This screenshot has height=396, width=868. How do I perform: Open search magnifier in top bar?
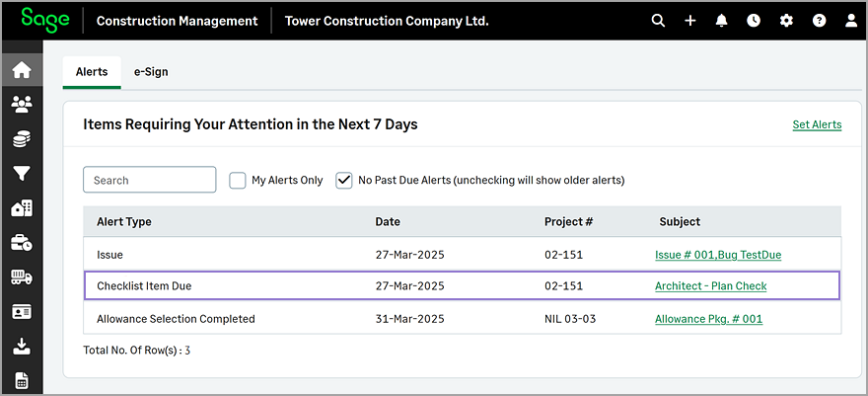click(658, 21)
